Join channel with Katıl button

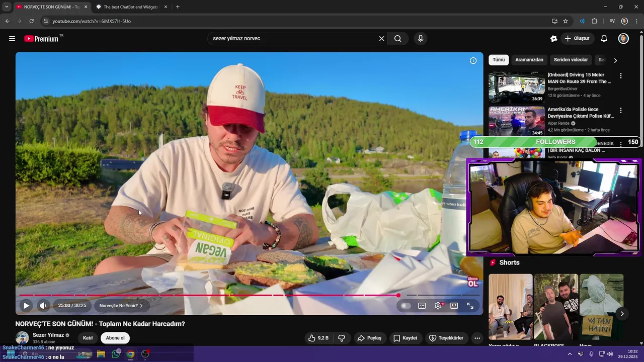[88, 338]
